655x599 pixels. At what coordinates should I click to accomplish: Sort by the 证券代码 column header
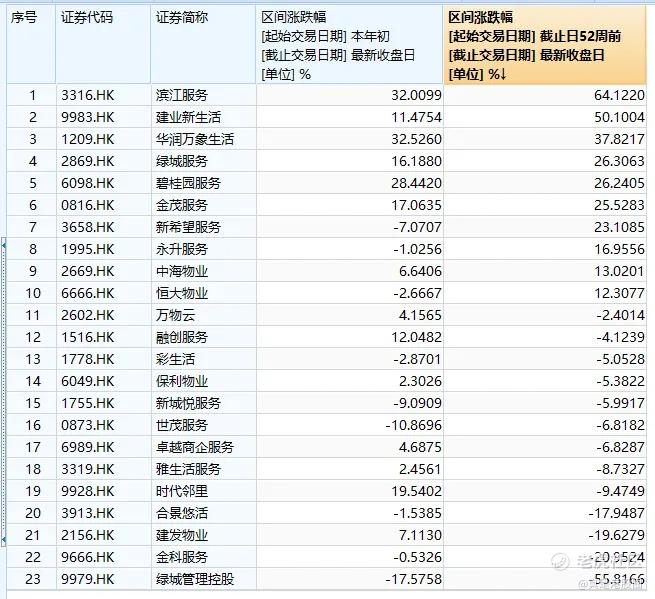103,44
